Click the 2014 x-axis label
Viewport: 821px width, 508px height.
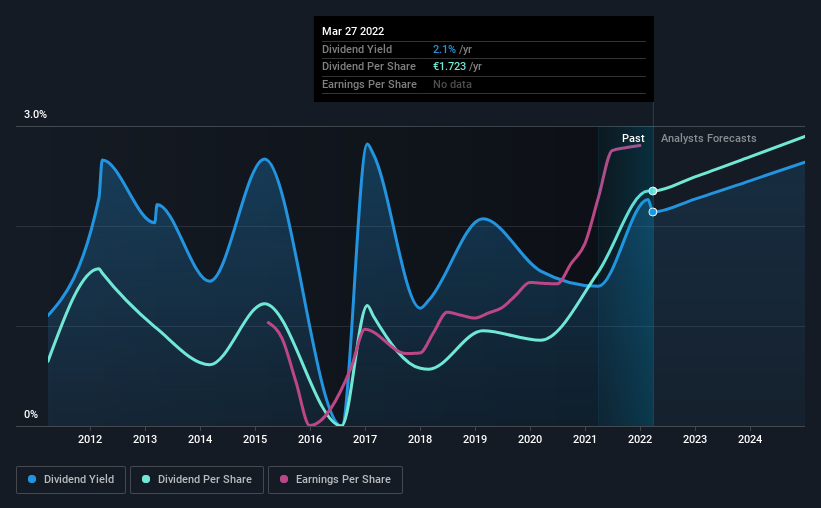click(200, 439)
